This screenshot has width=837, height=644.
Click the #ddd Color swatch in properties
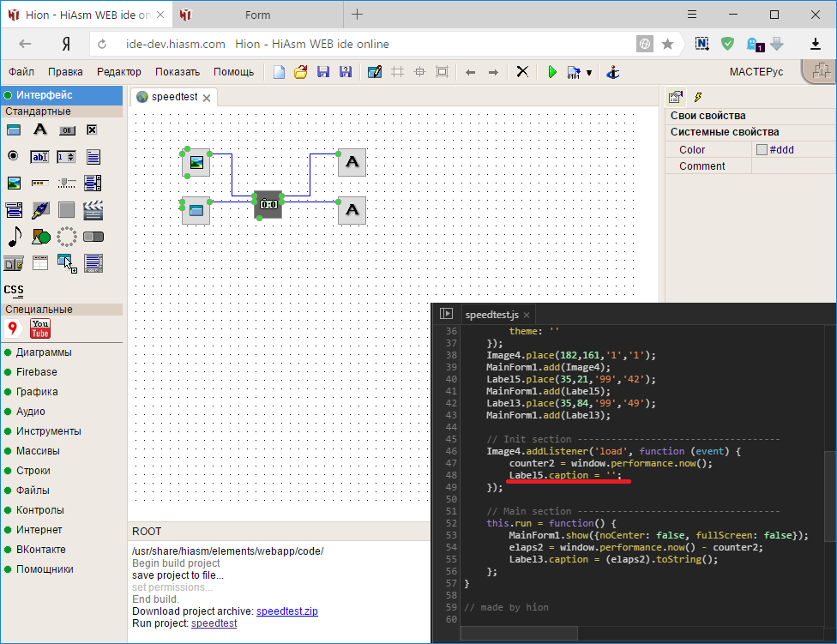762,150
